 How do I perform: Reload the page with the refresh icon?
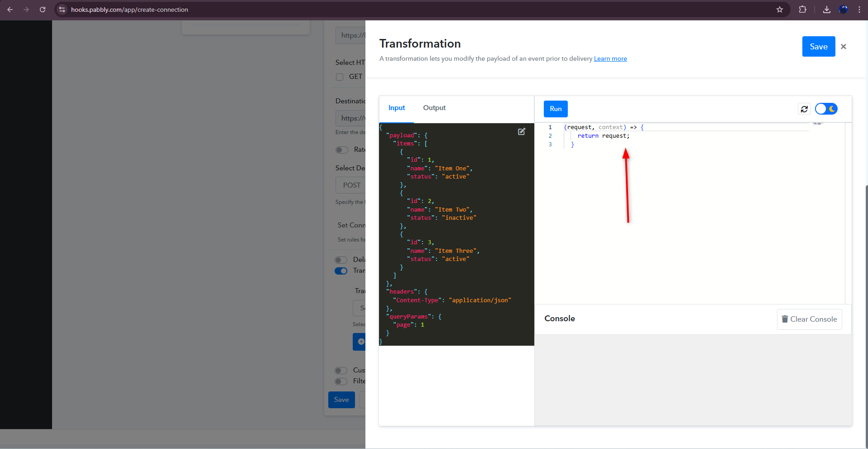click(43, 10)
